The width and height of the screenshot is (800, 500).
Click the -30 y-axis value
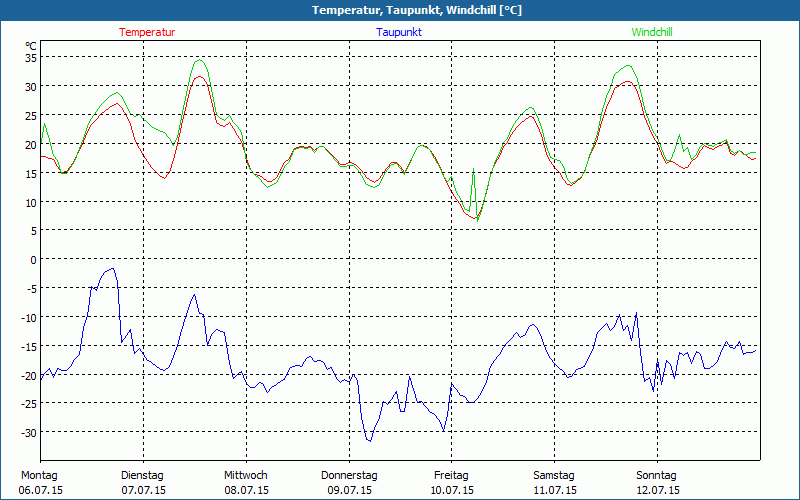29,433
